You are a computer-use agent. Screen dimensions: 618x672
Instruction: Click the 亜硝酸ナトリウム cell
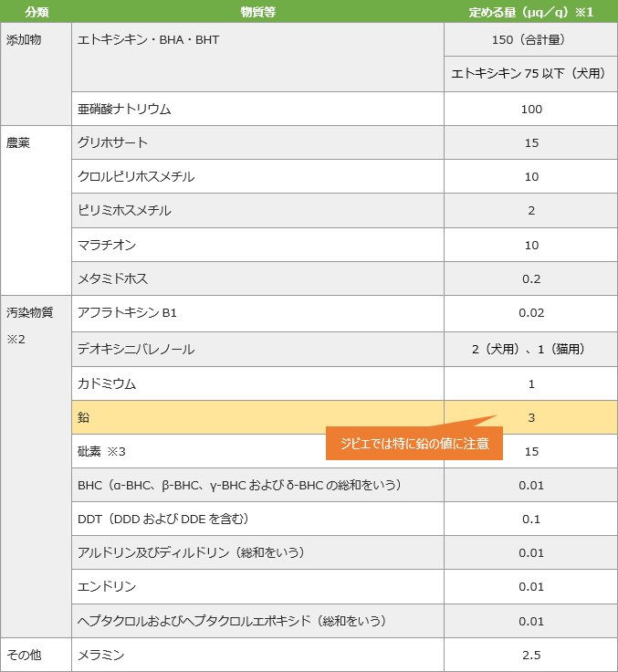point(257,109)
